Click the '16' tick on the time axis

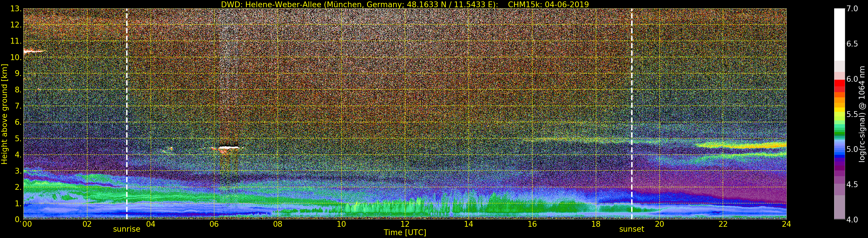532,224
